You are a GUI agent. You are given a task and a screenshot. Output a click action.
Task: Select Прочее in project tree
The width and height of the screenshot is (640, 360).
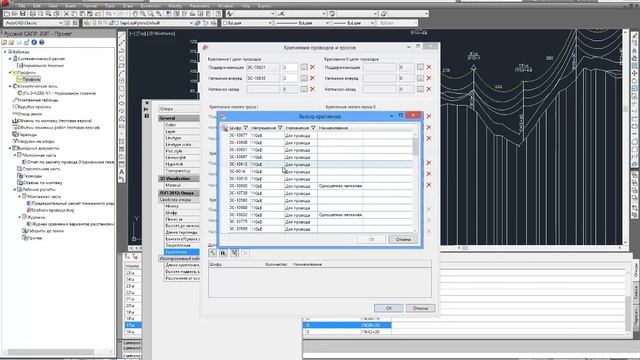pyautogui.click(x=35, y=238)
